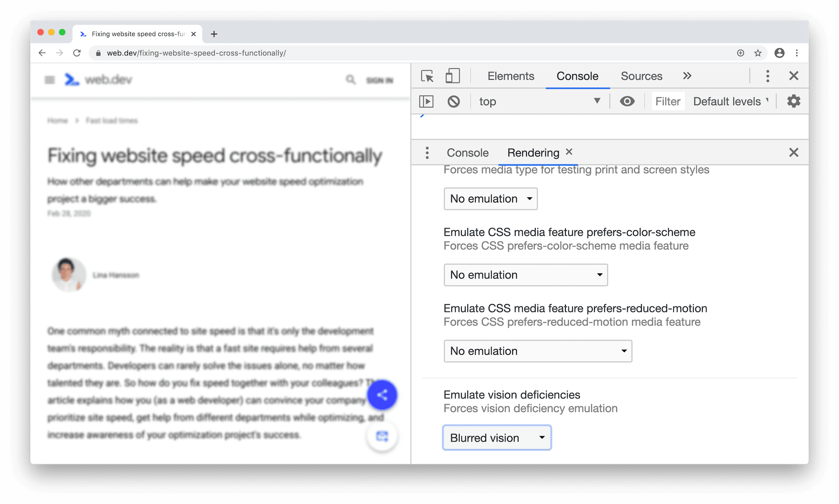Click the Filter input field in Console
Screen dimensions: 839x504
click(x=667, y=101)
